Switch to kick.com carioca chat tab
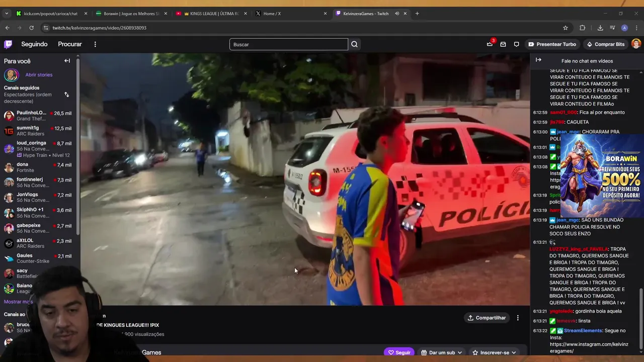This screenshot has height=362, width=644. 50,14
